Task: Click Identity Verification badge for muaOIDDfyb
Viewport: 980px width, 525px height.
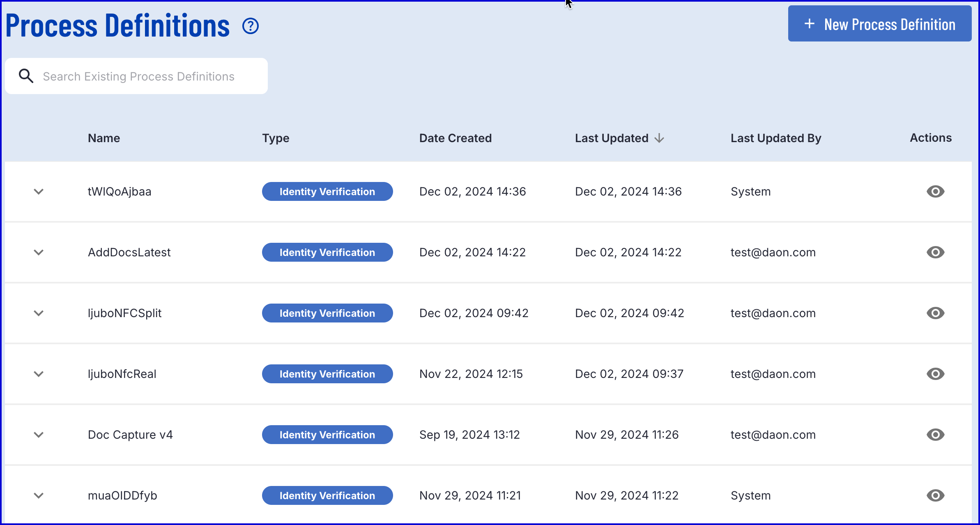Action: [x=327, y=495]
